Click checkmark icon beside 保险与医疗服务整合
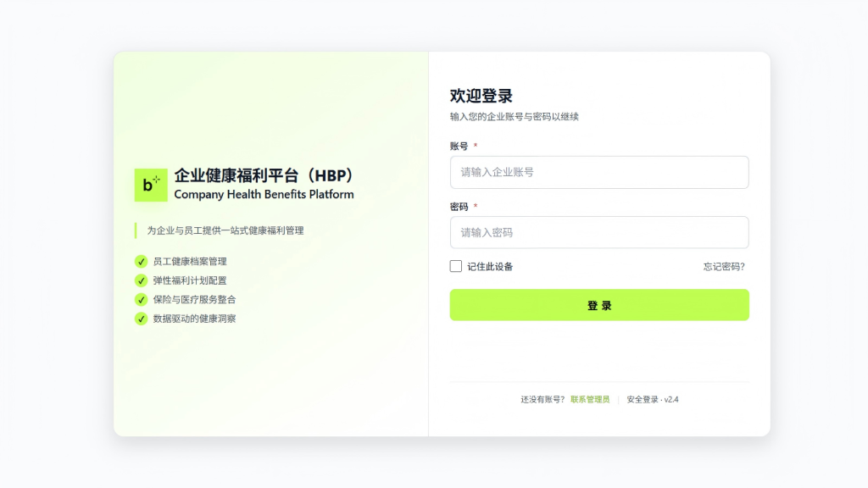 click(x=142, y=299)
